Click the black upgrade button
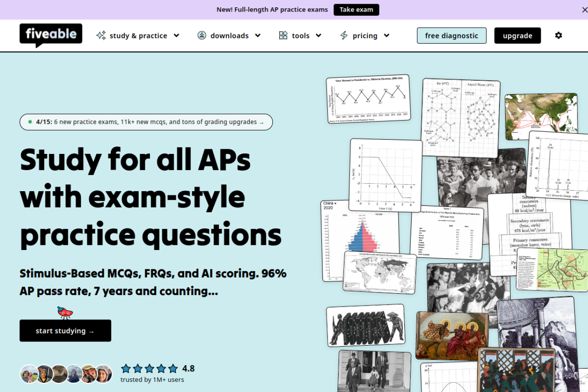The width and height of the screenshot is (588, 392). pos(517,35)
